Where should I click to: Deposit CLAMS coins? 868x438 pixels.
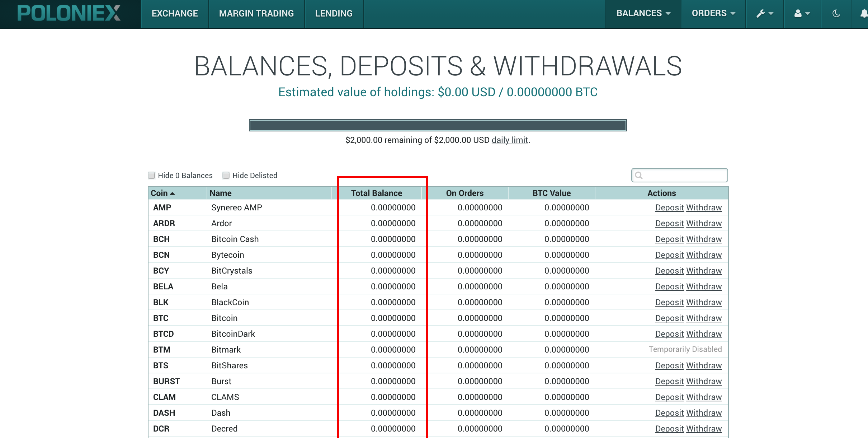(670, 397)
